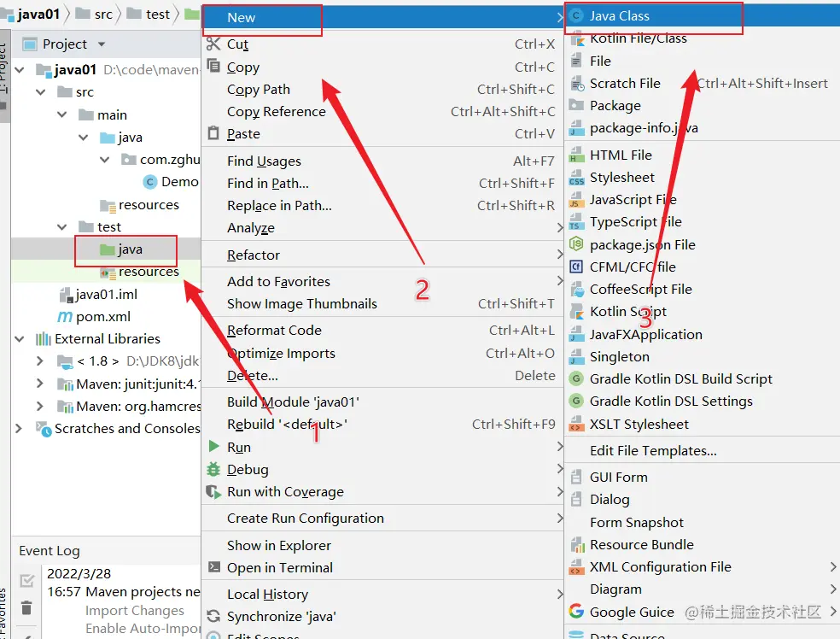Click the Open in Terminal icon
840x639 pixels.
(213, 566)
